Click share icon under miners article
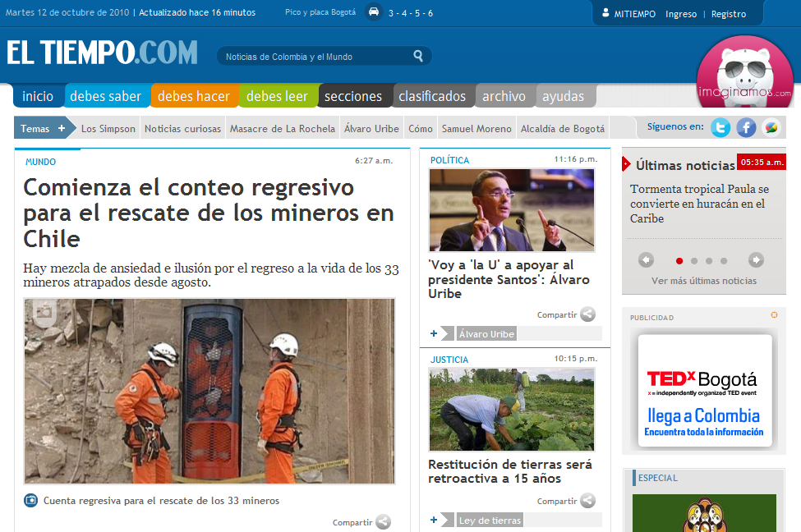The image size is (801, 532). coord(383,522)
